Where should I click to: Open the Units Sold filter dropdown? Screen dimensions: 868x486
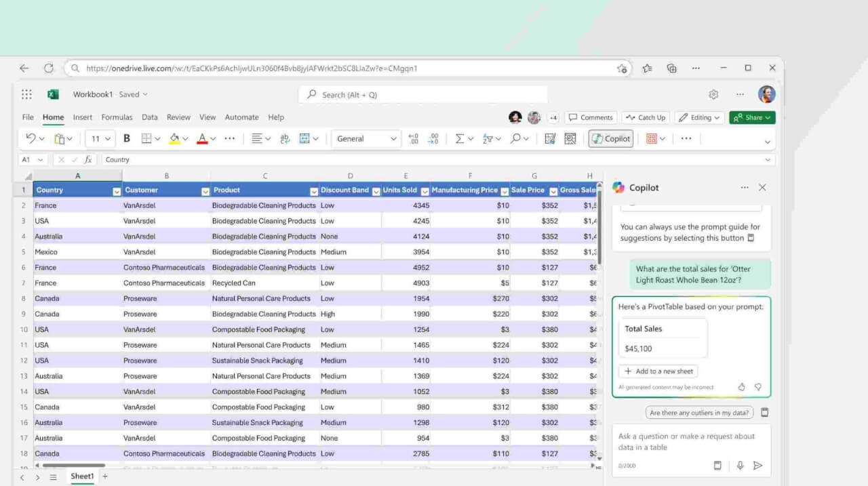[x=425, y=192]
